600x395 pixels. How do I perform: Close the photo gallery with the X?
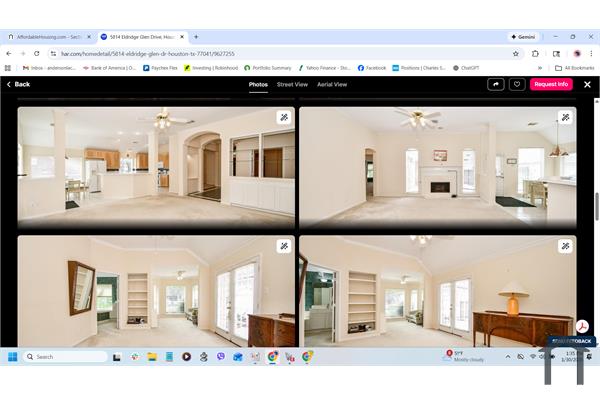(x=587, y=85)
